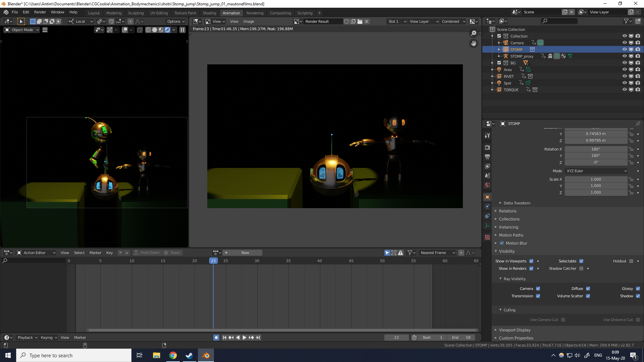644x362 pixels.
Task: Switch to the Compositing workspace tab
Action: click(x=280, y=13)
